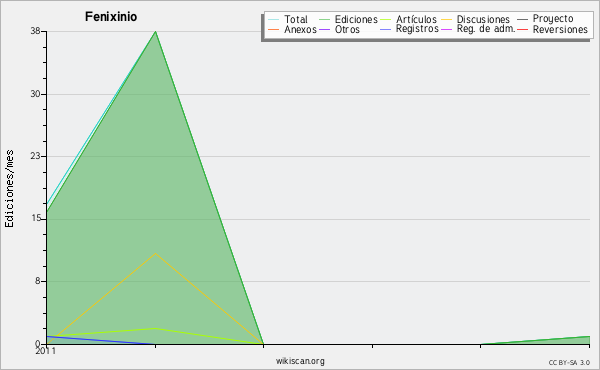Click the y-axis label 23
Screen dimensions: 600x370
pyautogui.click(x=36, y=156)
